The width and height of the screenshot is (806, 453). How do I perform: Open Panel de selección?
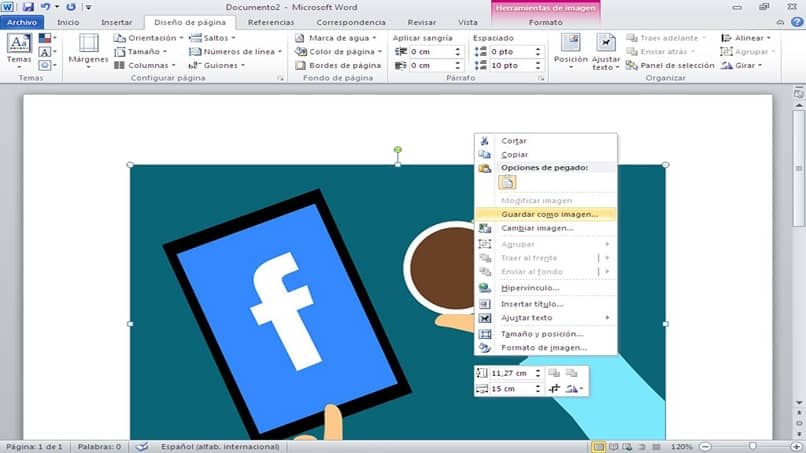point(670,65)
